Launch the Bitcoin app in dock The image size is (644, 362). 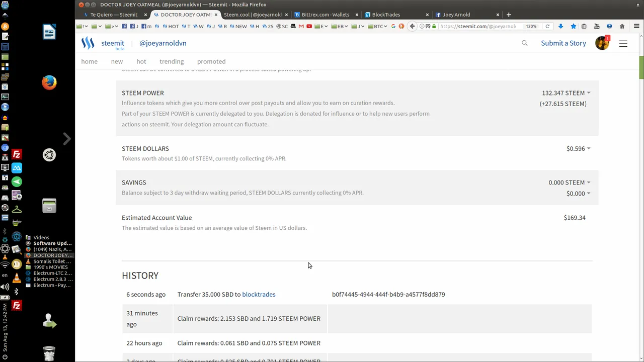click(6, 26)
